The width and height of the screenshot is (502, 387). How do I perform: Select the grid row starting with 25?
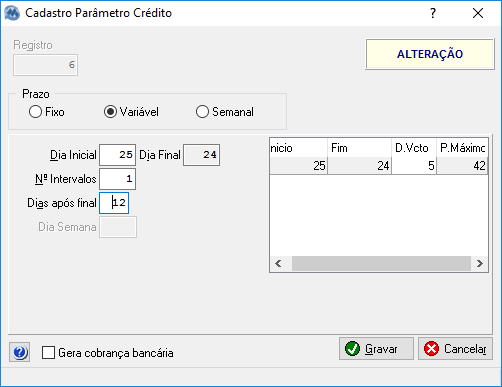point(379,166)
